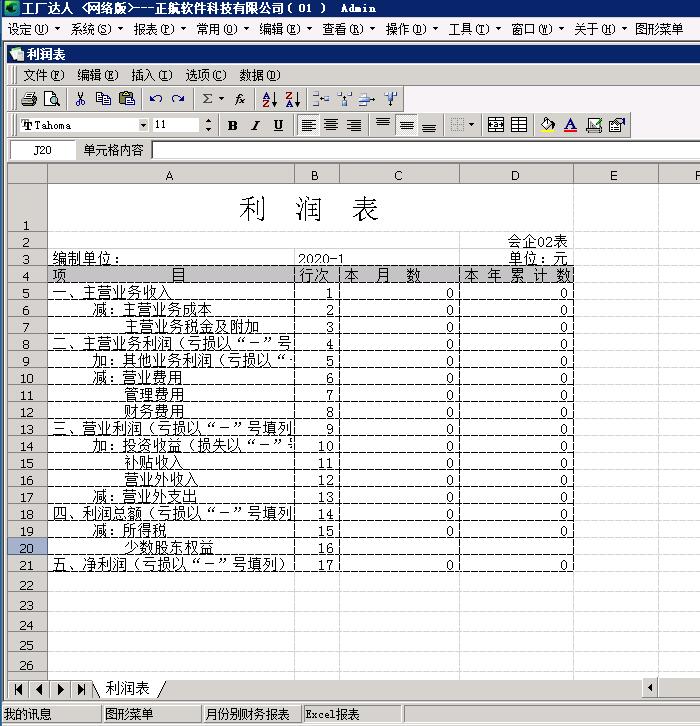This screenshot has height=726, width=700.
Task: Click the Cut scissors icon
Action: (81, 99)
